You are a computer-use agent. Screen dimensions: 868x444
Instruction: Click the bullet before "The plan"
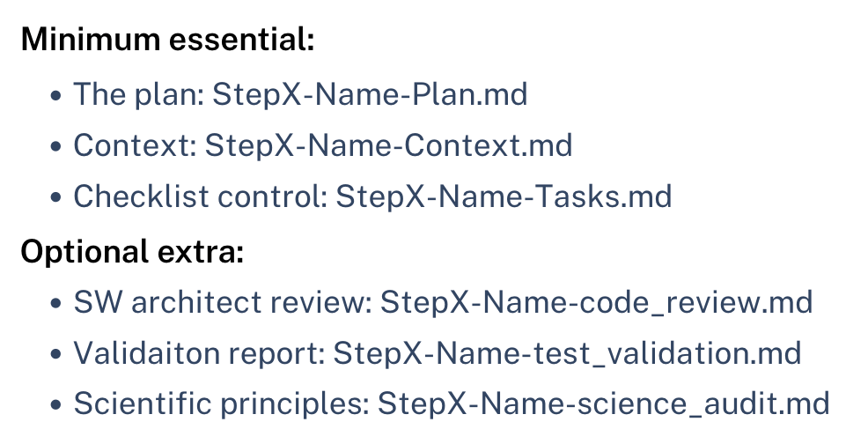(x=55, y=94)
